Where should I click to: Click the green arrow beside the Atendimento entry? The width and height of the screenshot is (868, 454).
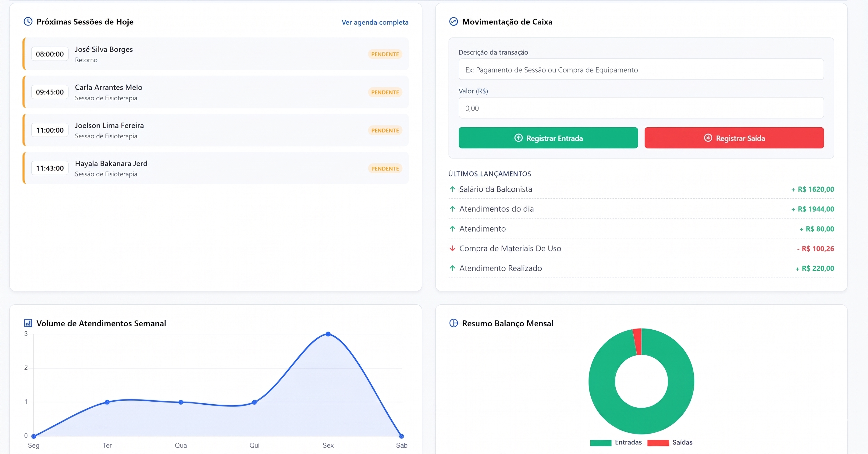pos(452,229)
